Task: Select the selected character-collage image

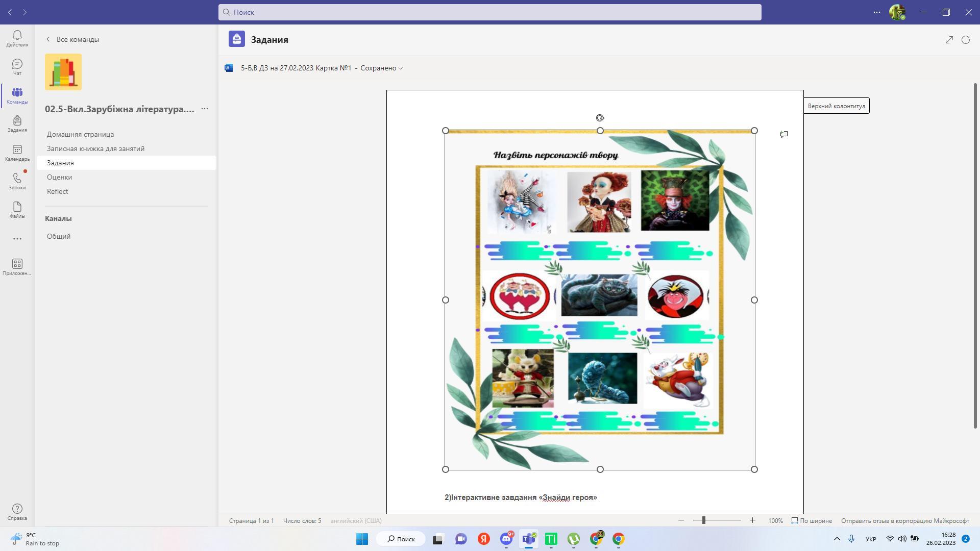Action: point(600,300)
